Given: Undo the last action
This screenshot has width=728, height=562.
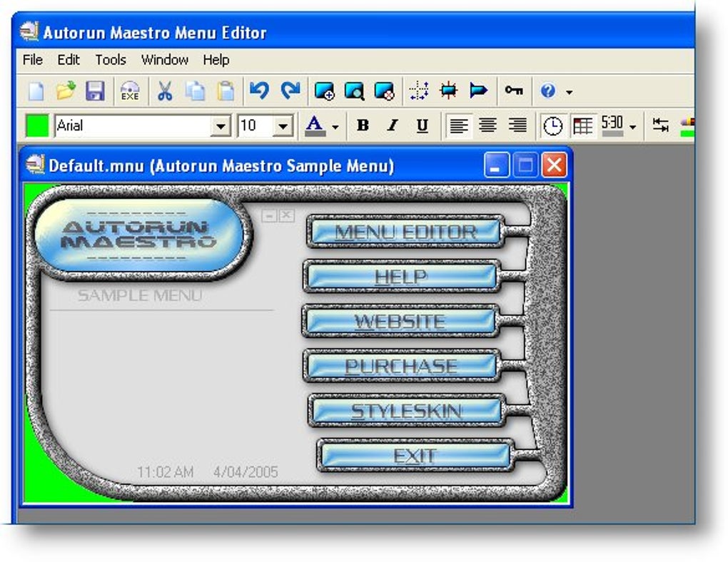Looking at the screenshot, I should click(x=258, y=90).
